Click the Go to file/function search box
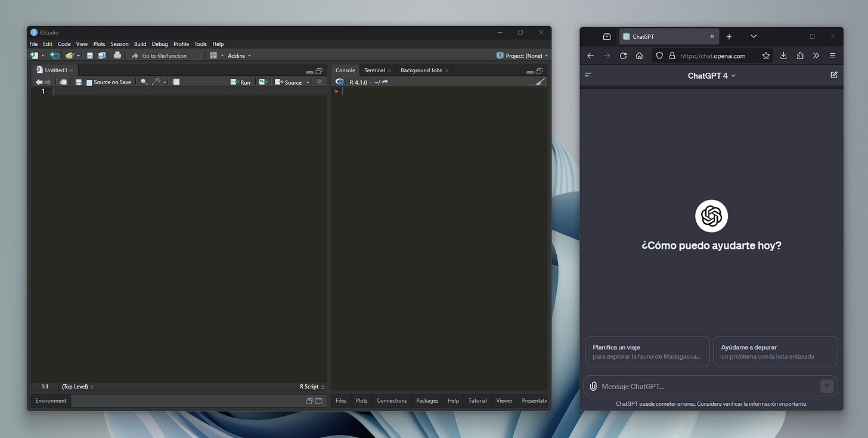The image size is (868, 438). pos(165,55)
